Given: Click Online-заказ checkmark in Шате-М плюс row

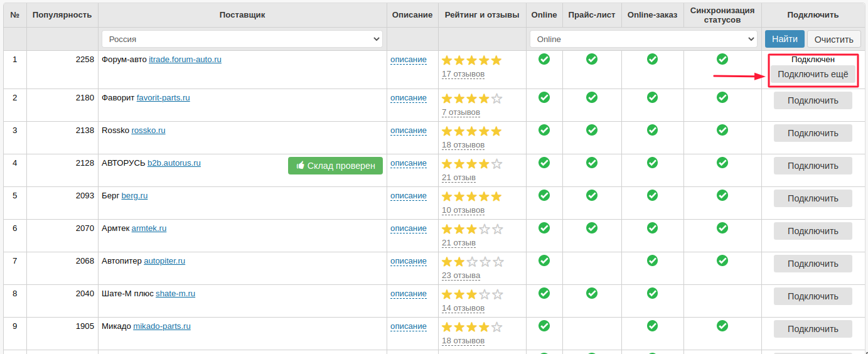Looking at the screenshot, I should pyautogui.click(x=653, y=293).
